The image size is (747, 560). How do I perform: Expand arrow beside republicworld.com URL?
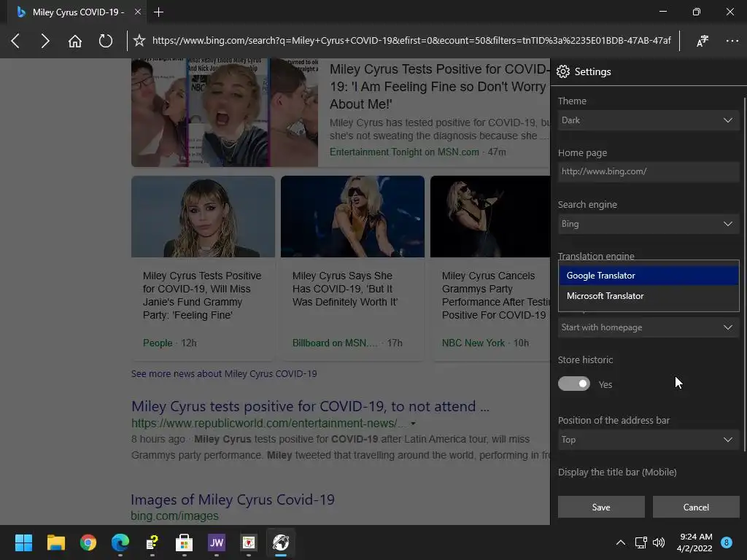[x=413, y=424]
